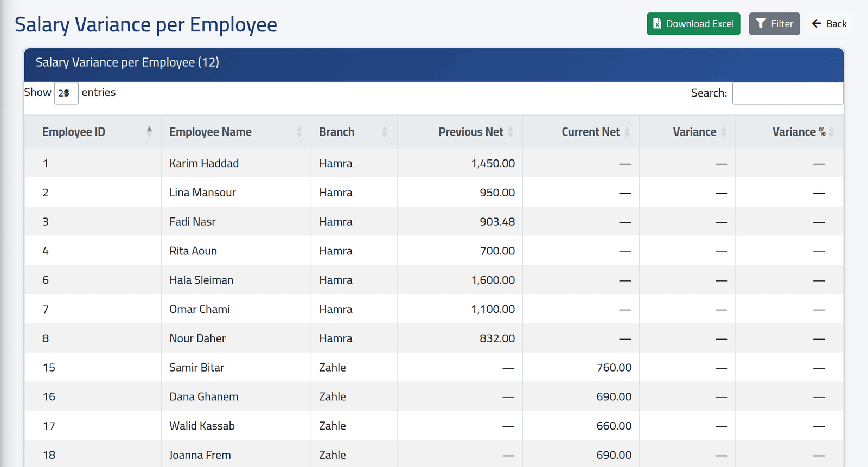This screenshot has width=868, height=467.
Task: Click Hamra branch in Karim Haddad row
Action: pos(336,163)
